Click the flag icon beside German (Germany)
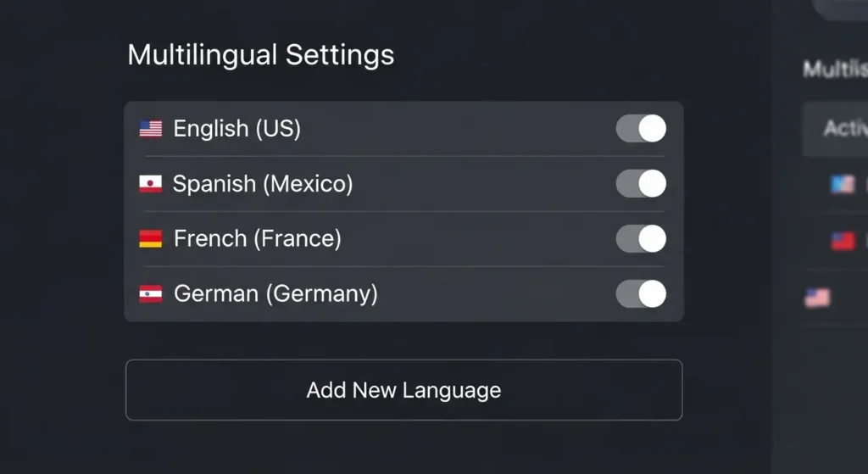 pos(150,294)
